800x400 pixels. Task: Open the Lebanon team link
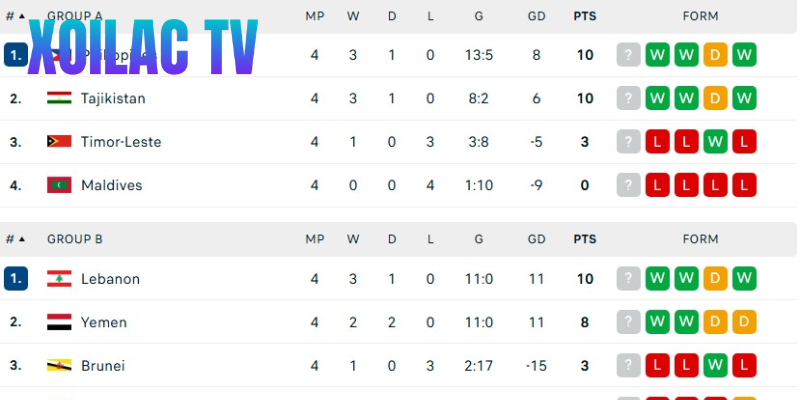tap(110, 279)
